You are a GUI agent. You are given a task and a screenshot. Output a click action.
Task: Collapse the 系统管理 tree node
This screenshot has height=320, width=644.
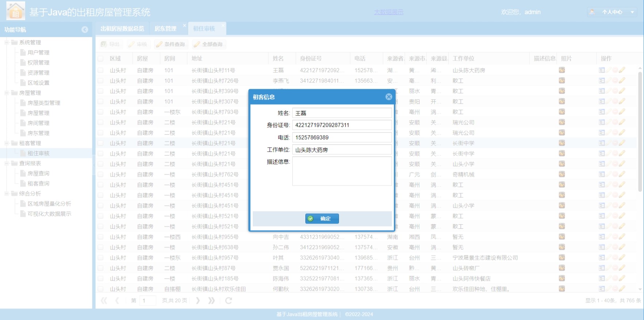coord(7,42)
